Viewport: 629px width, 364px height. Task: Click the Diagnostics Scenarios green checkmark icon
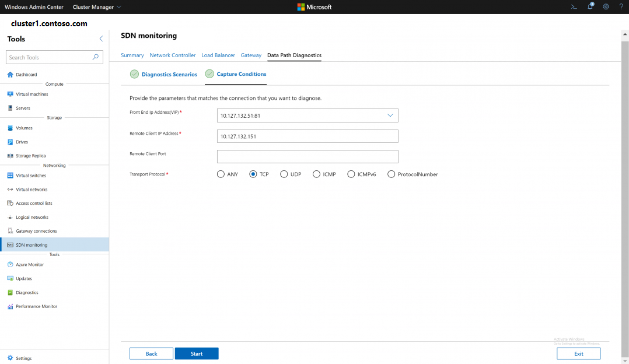click(134, 74)
